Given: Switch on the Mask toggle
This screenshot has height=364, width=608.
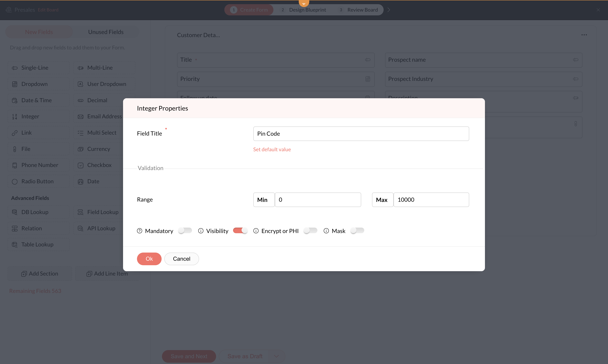Looking at the screenshot, I should 357,230.
